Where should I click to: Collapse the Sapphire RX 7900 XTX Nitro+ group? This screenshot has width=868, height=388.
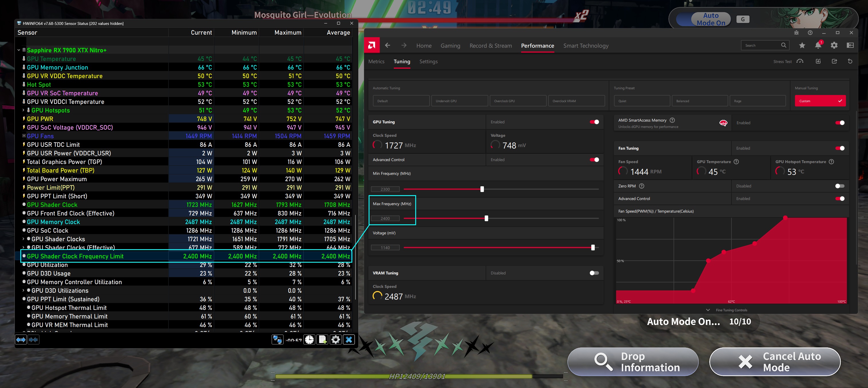(x=19, y=50)
